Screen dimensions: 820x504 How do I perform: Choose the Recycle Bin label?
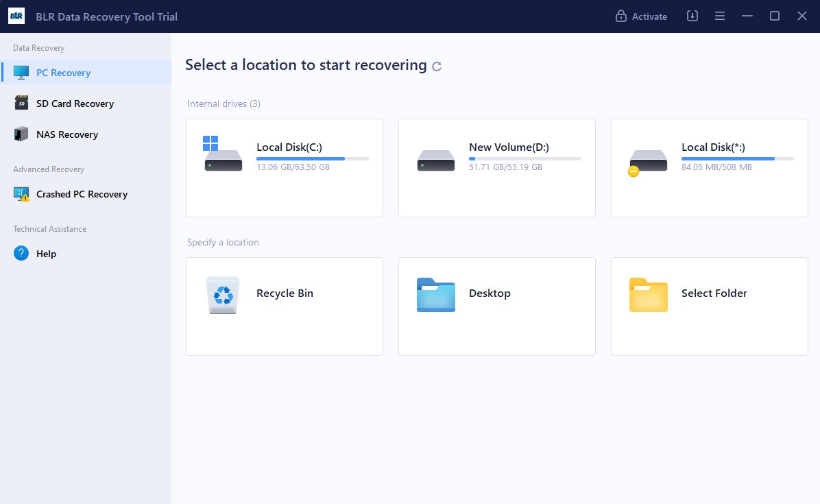[x=285, y=293]
